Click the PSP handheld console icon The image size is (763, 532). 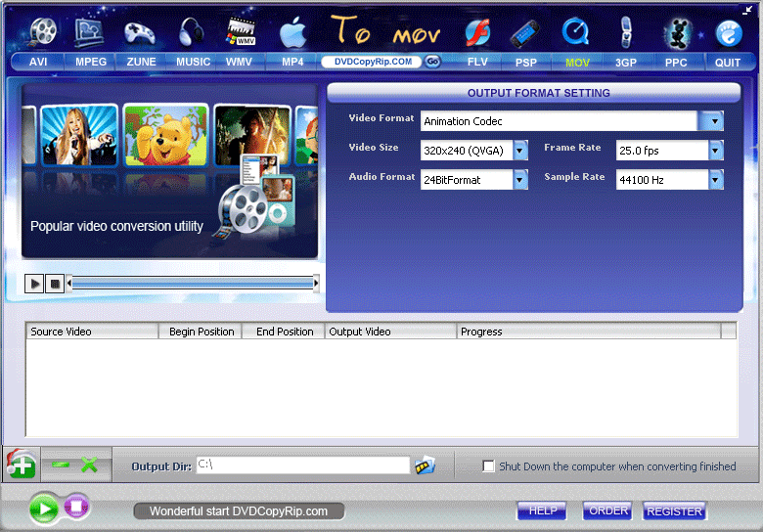click(x=525, y=34)
